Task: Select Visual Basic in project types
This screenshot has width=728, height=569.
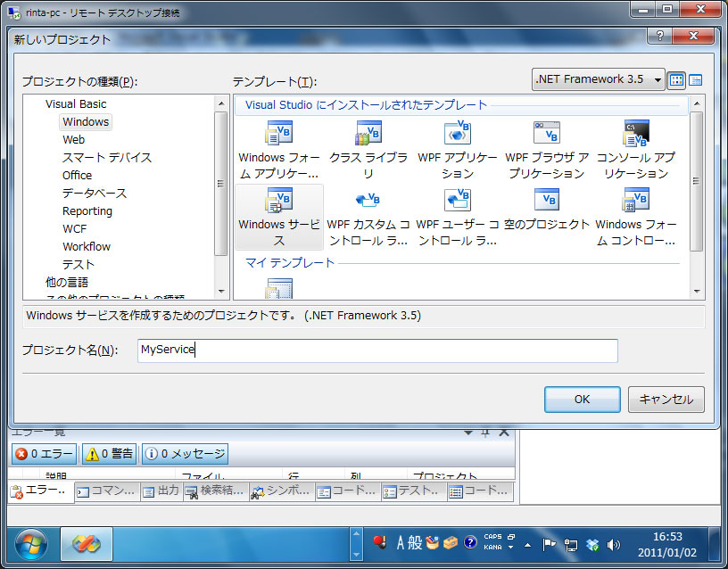Action: (76, 104)
